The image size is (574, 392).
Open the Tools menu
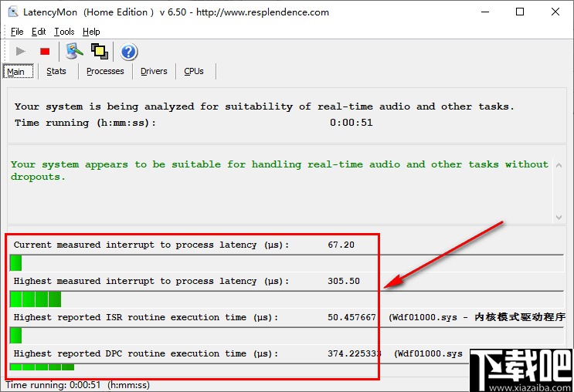pyautogui.click(x=64, y=32)
